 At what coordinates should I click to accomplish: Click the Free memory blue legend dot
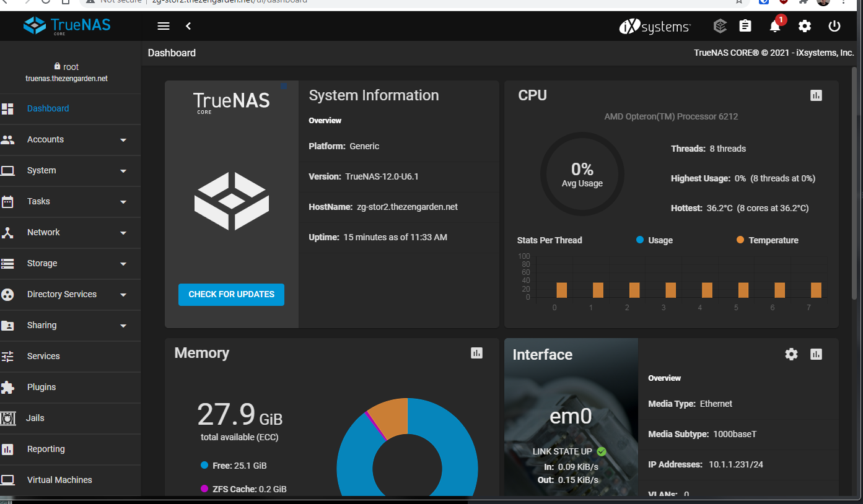[x=204, y=465]
